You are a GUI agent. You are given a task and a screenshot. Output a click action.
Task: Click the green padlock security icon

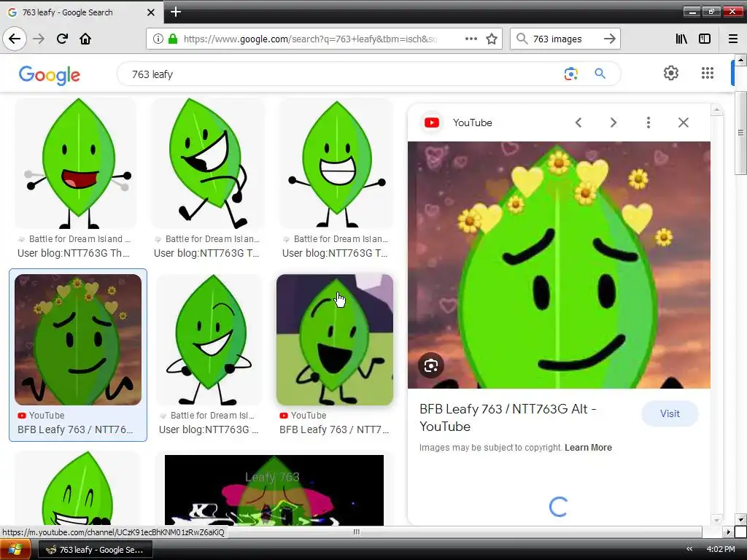click(x=173, y=39)
